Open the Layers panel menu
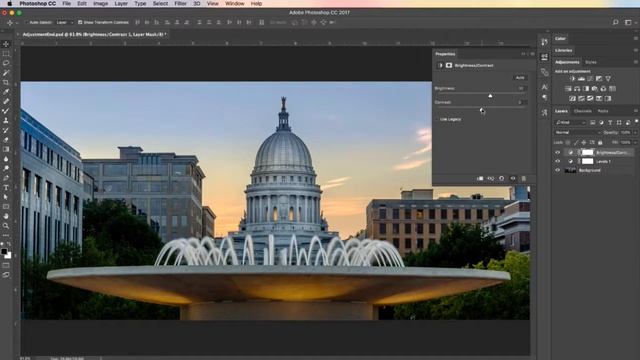Screen dimensions: 640x360 point(636,111)
